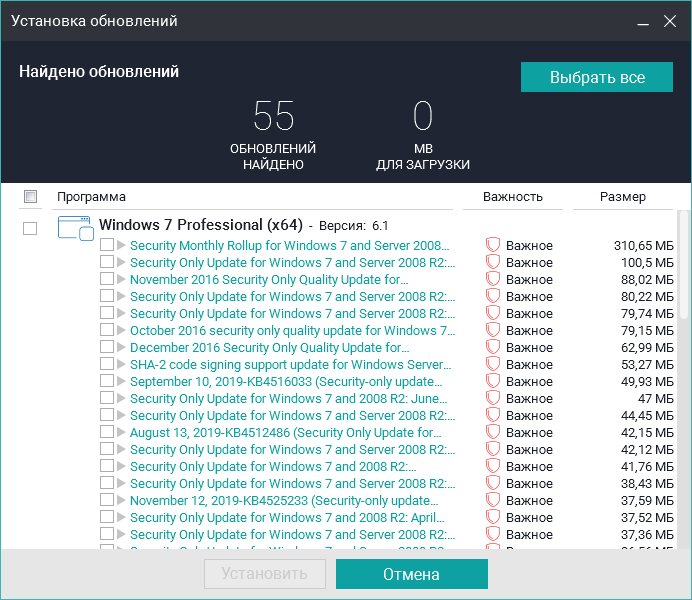
Task: Check the November 12, 2019-KB4525233 update checkbox
Action: coord(107,499)
